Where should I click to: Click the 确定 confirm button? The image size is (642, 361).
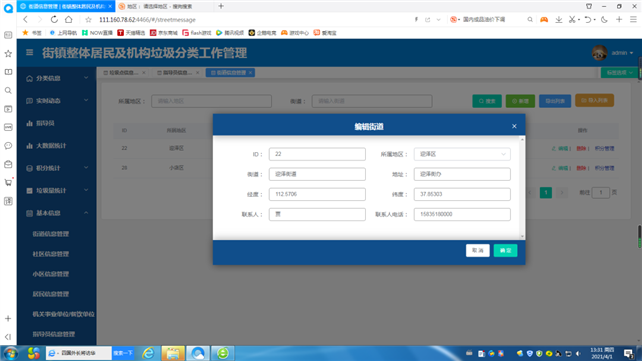point(505,250)
